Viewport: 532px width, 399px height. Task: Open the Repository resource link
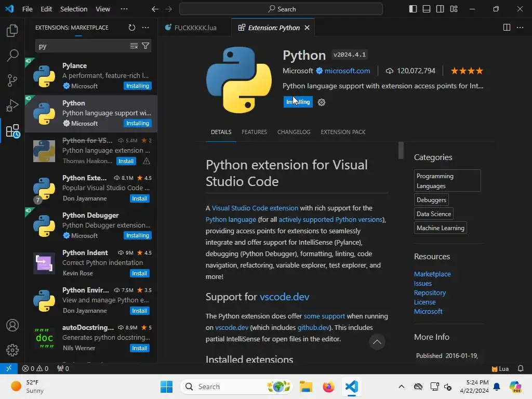coord(430,292)
